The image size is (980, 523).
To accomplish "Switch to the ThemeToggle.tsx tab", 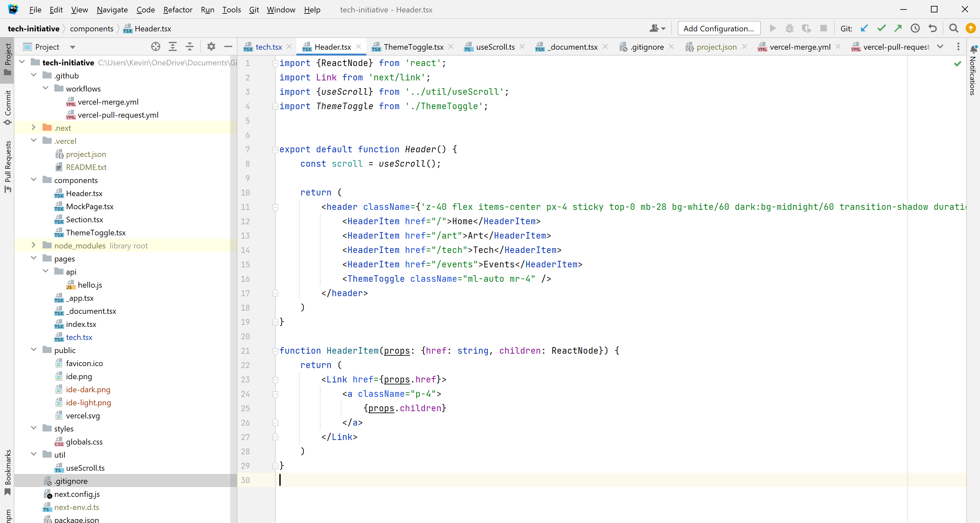I will [413, 47].
